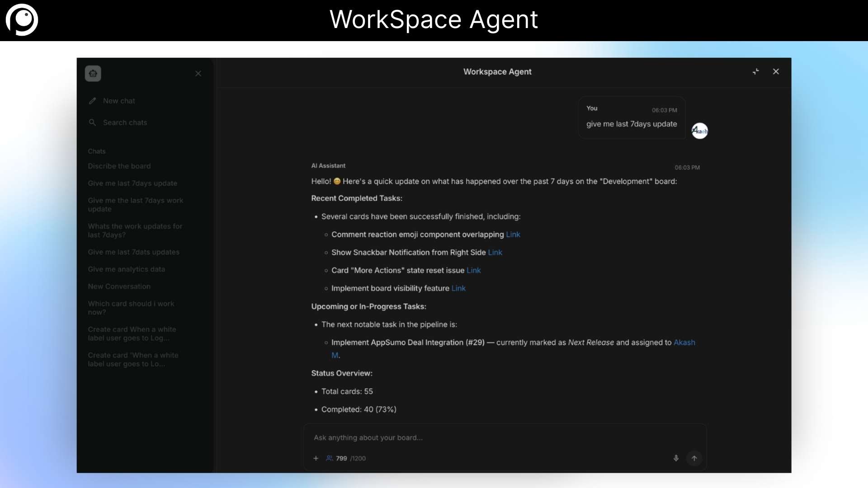Shrink the chat window using the collapse icon
The height and width of the screenshot is (488, 868).
coord(755,71)
